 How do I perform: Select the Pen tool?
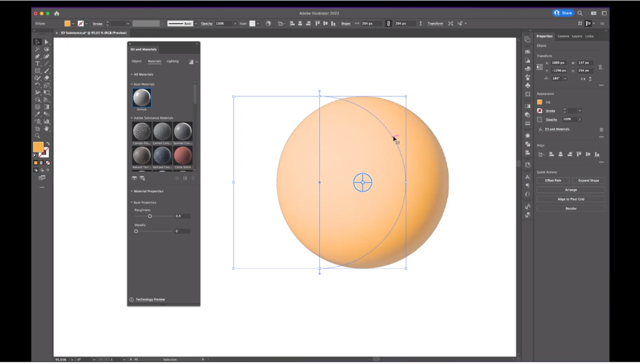[x=37, y=56]
